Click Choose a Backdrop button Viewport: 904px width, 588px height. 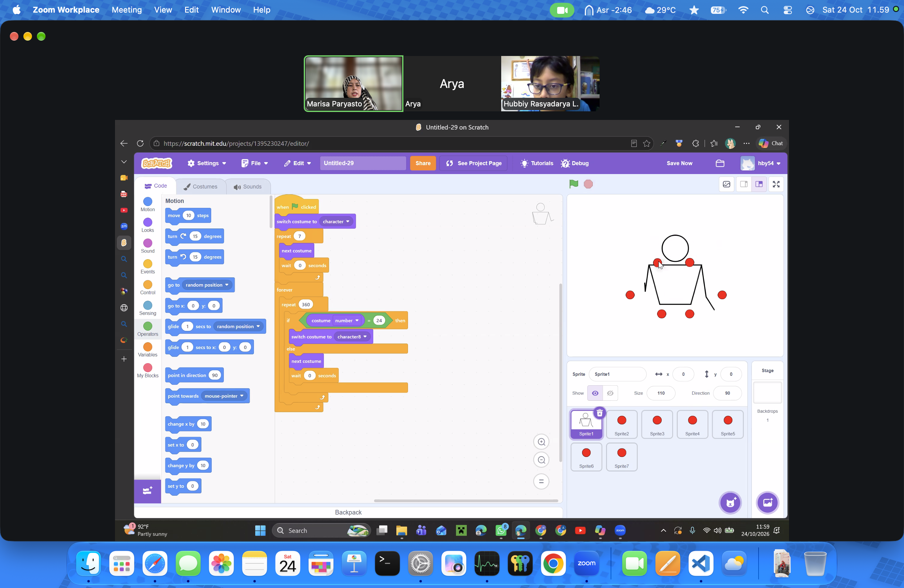(767, 503)
